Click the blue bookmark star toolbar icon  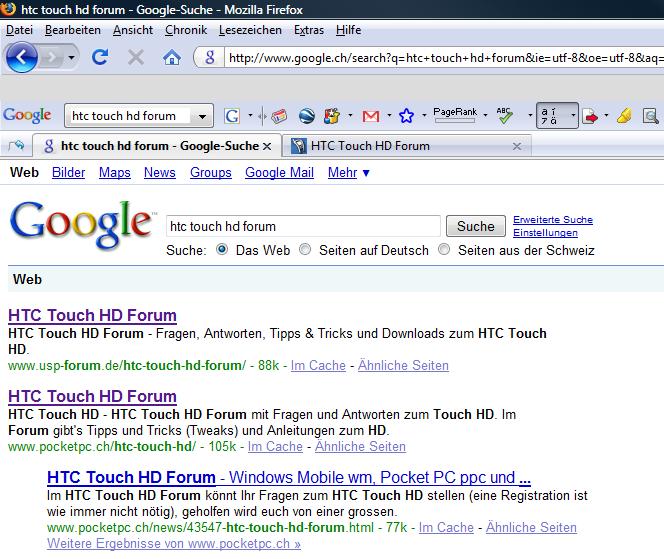pos(406,116)
